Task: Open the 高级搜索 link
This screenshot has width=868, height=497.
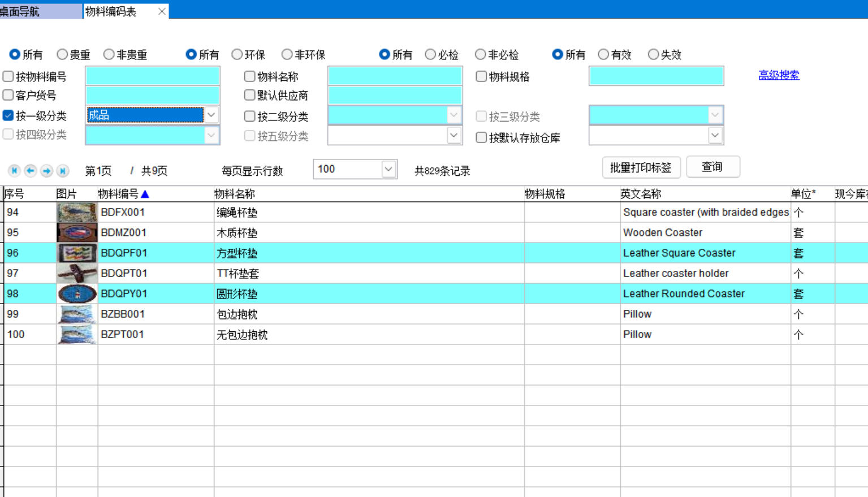Action: [779, 75]
